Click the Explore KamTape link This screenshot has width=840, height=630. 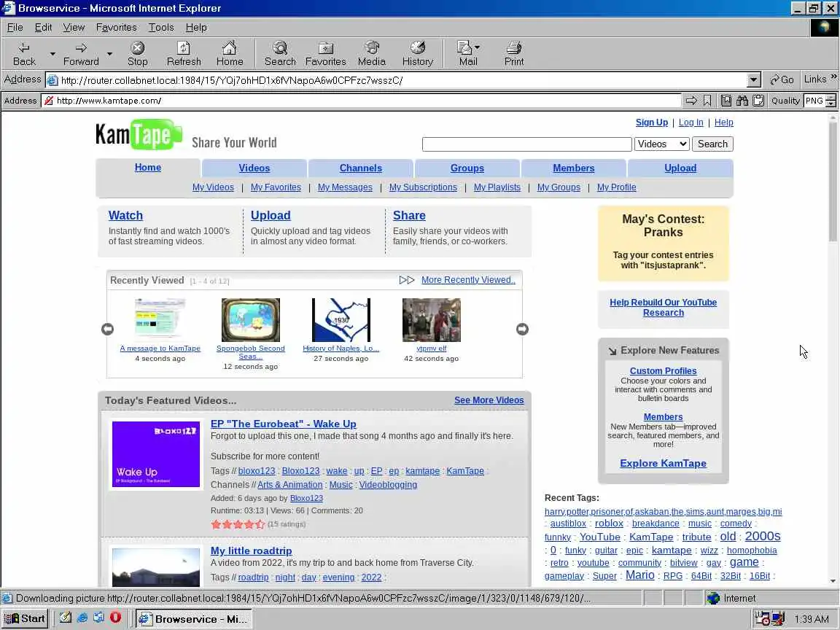(664, 464)
